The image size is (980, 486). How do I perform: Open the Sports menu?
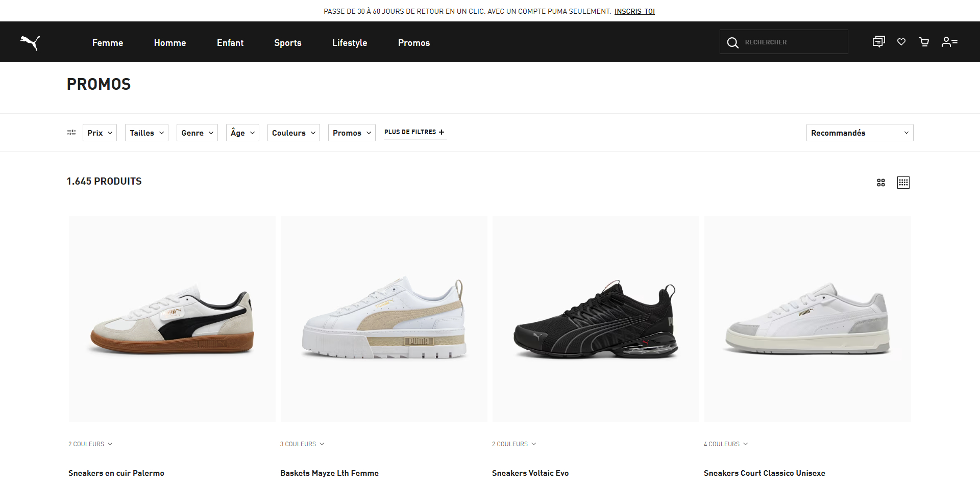288,43
